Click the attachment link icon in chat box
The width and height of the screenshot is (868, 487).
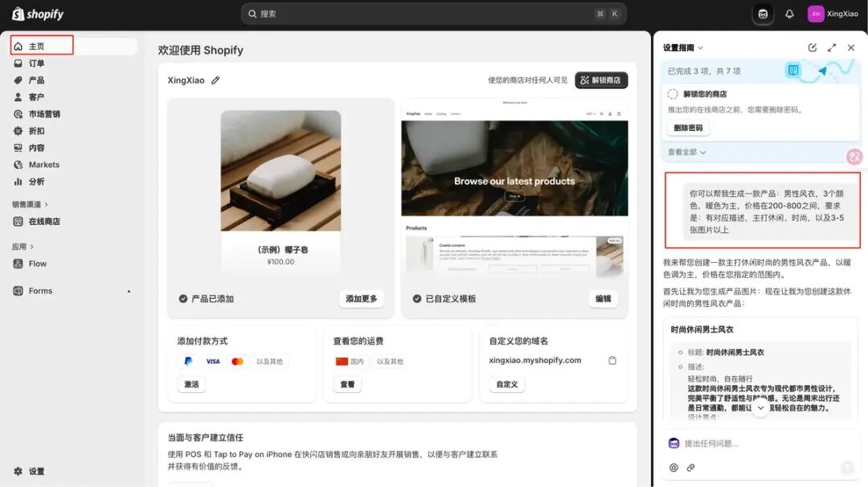(x=690, y=468)
